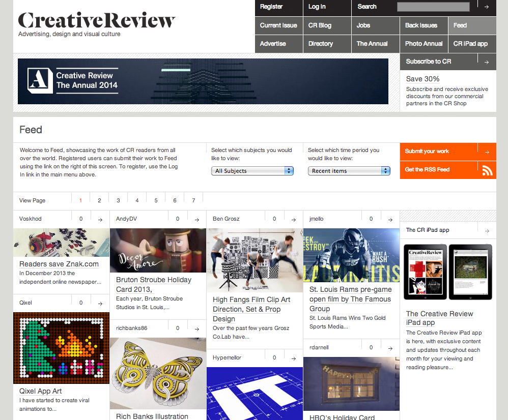Go to The Annual page
The width and height of the screenshot is (508, 420).
click(376, 44)
